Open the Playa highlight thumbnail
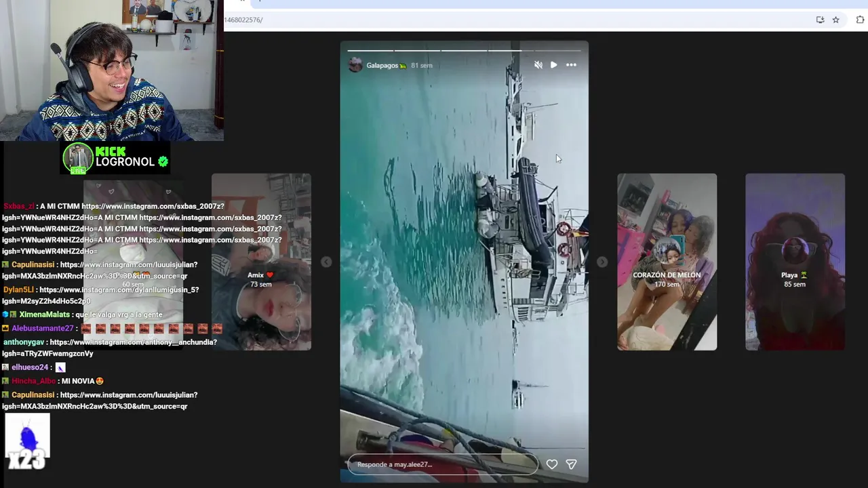This screenshot has width=868, height=488. click(795, 262)
